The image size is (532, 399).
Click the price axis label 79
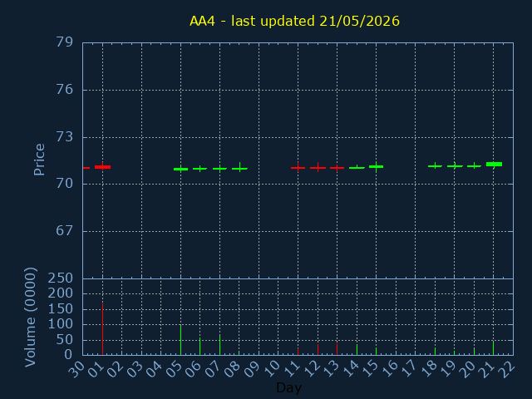click(65, 42)
